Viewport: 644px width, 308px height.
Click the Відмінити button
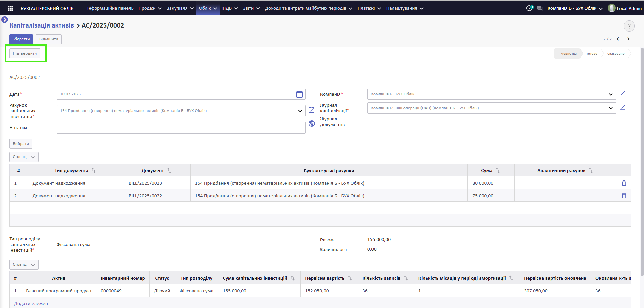click(49, 39)
